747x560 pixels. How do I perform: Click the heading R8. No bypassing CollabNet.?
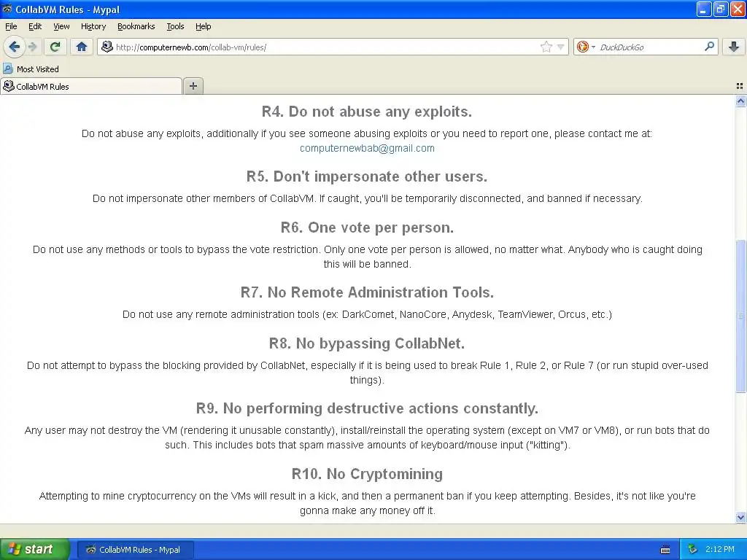coord(367,343)
